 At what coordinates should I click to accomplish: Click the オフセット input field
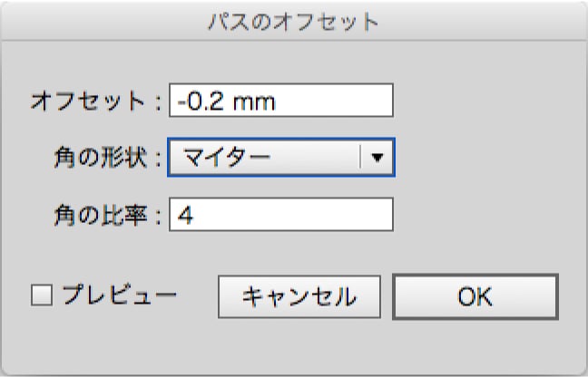280,101
